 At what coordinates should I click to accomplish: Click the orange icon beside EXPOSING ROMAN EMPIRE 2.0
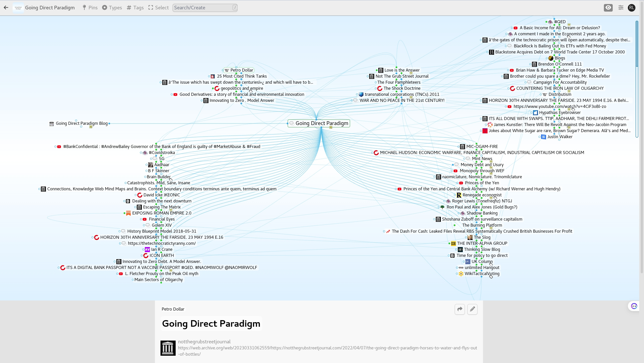pyautogui.click(x=128, y=213)
